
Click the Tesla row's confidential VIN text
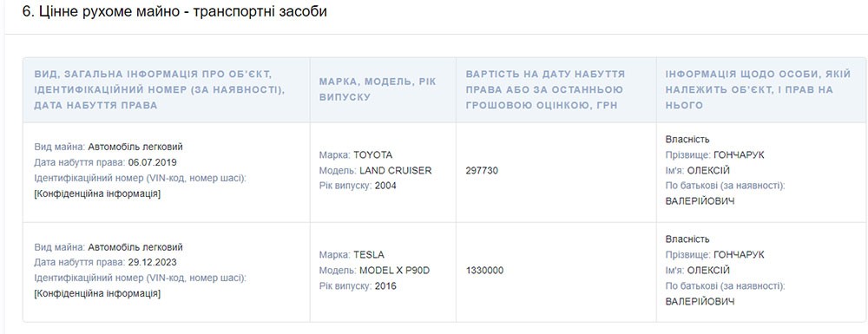[x=97, y=293]
